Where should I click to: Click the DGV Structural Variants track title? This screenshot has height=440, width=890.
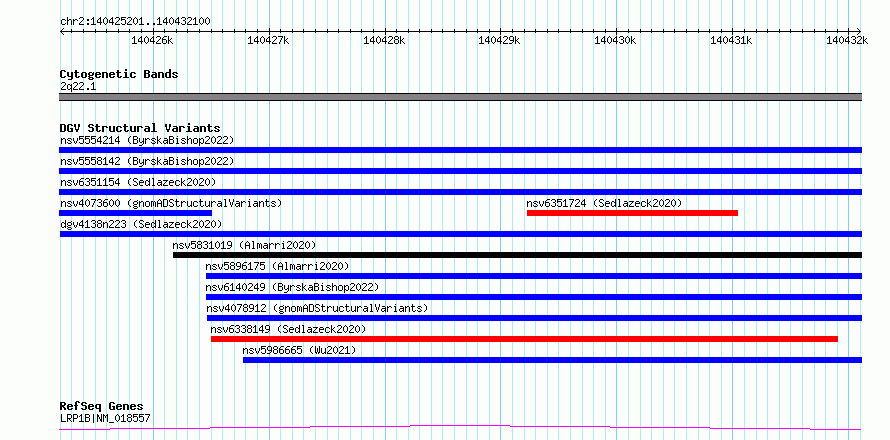pyautogui.click(x=140, y=128)
